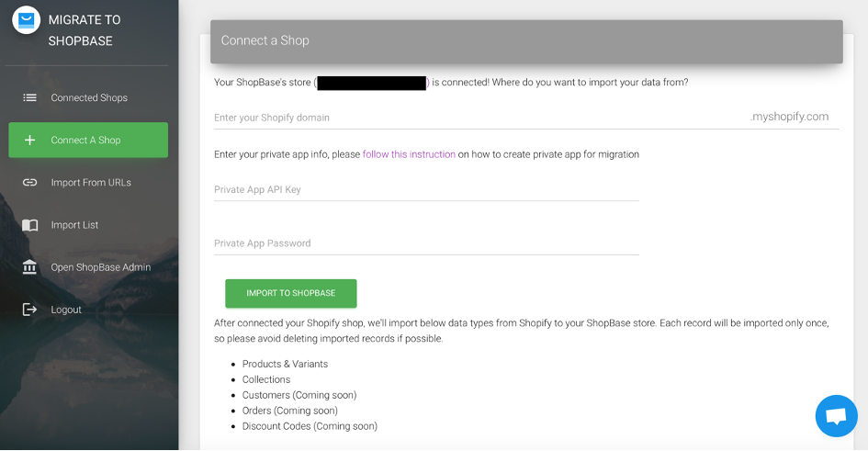Image resolution: width=868 pixels, height=451 pixels.
Task: Open the Import List section
Action: (x=88, y=225)
